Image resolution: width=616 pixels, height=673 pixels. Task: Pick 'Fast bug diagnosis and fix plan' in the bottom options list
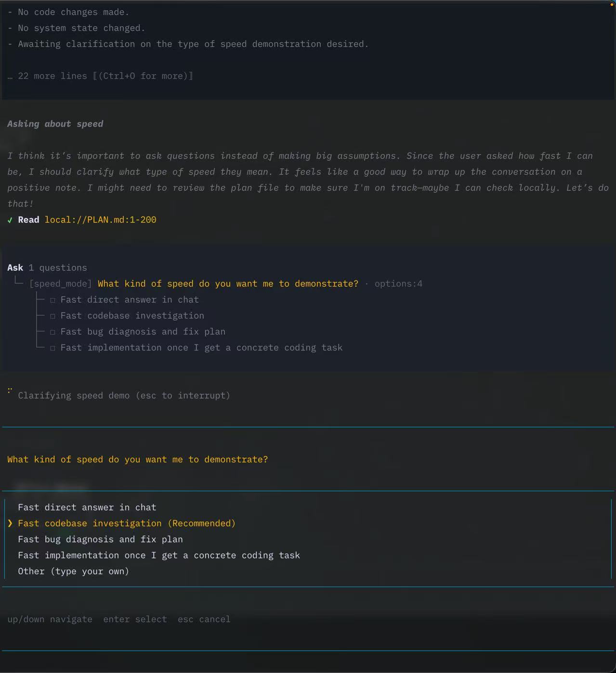pos(100,539)
